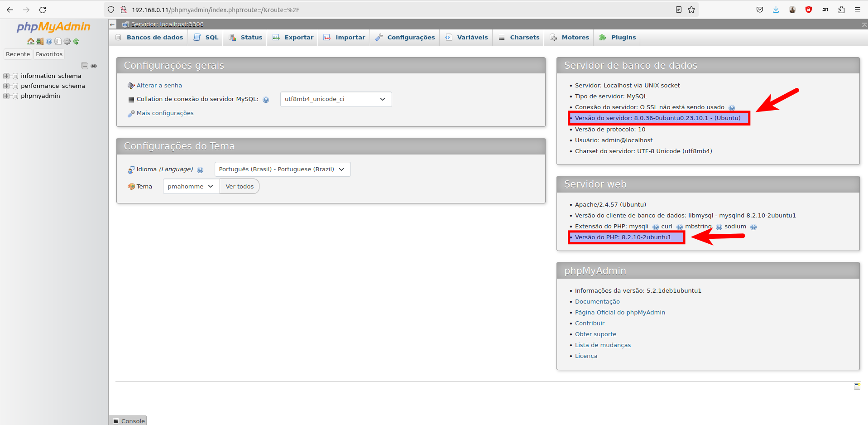Collapse all tree nodes with minus icon
This screenshot has width=868, height=425.
(x=85, y=66)
